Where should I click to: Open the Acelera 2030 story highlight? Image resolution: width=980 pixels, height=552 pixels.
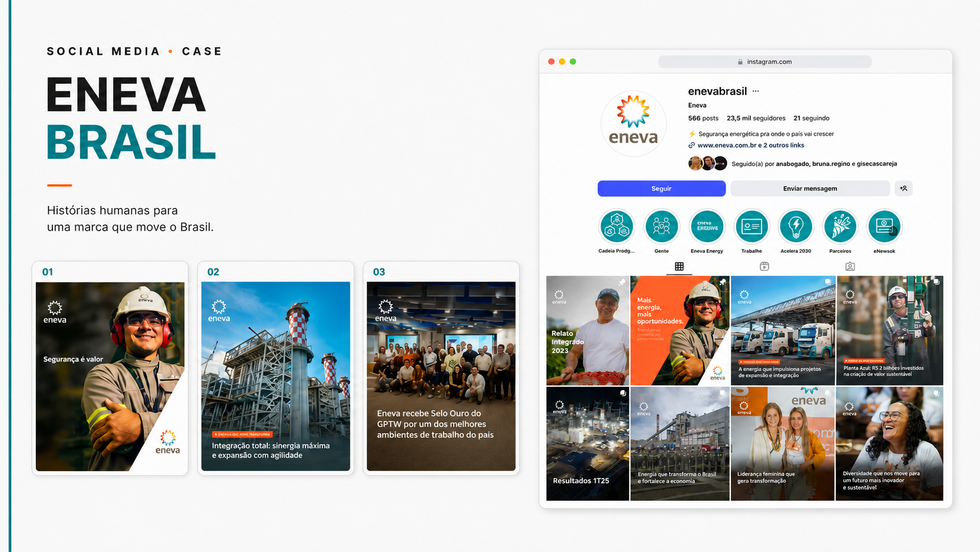point(796,226)
